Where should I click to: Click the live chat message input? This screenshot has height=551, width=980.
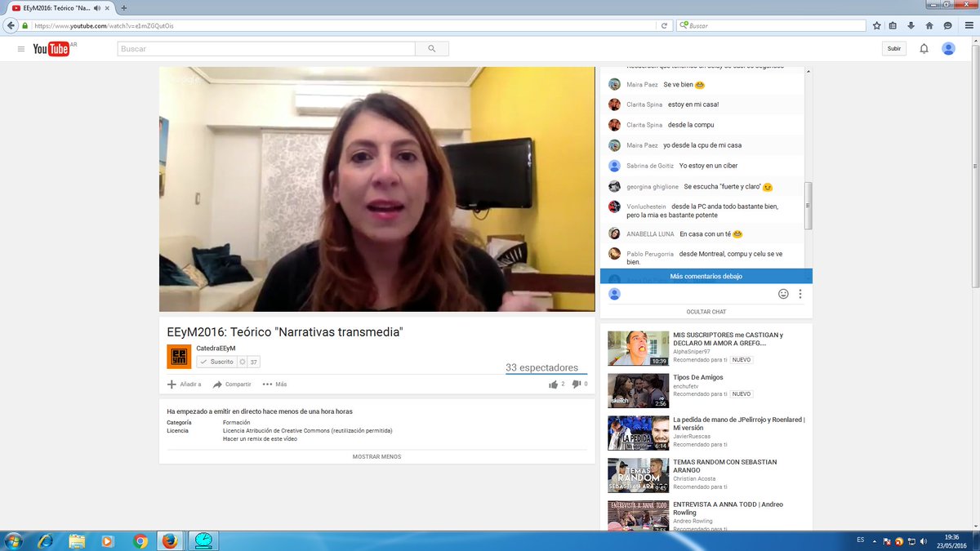pos(698,294)
